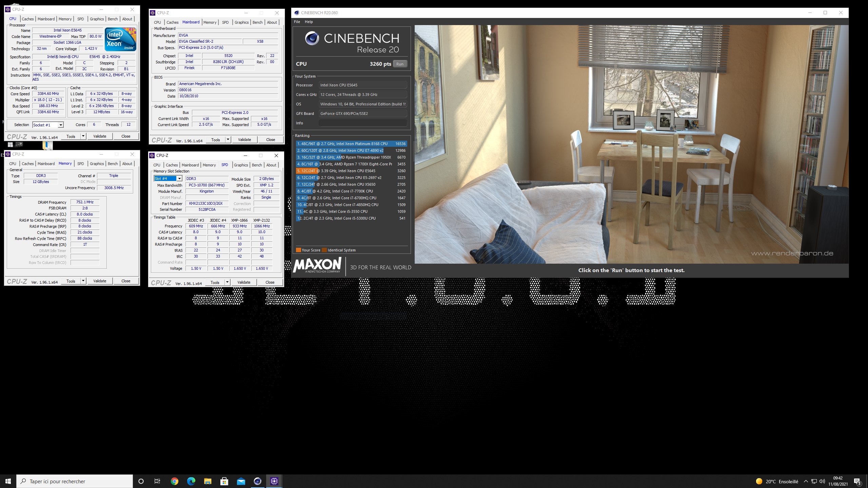Click taskbar clock showing 09:42
The image size is (868, 488).
click(838, 481)
